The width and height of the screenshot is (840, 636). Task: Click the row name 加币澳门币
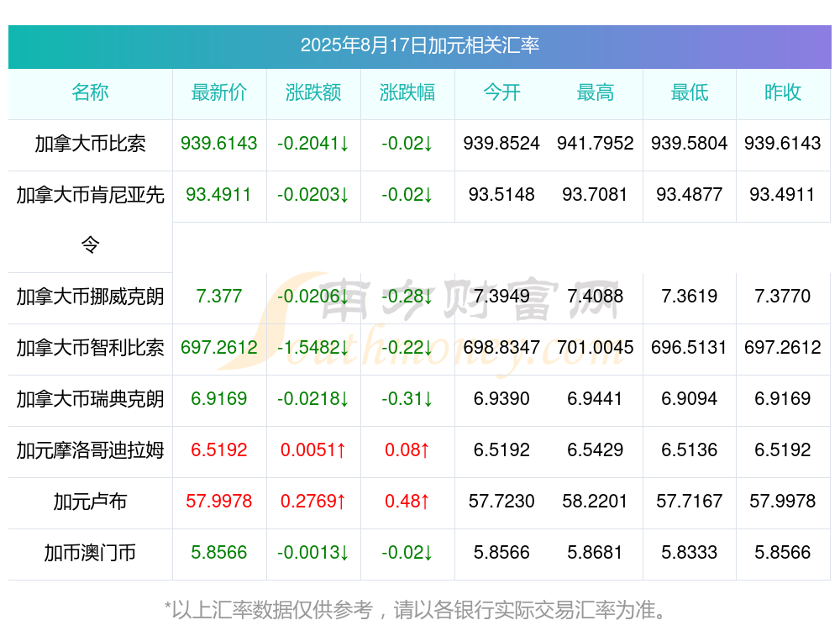(x=90, y=553)
